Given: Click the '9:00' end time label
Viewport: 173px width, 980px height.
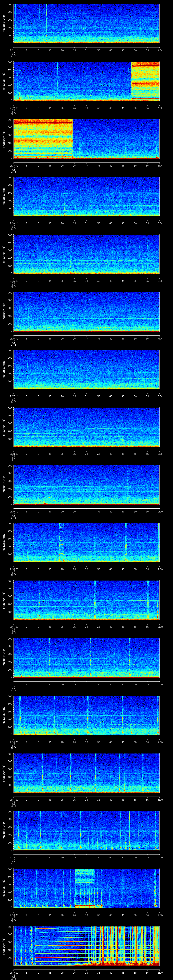Looking at the screenshot, I should [x=160, y=454].
